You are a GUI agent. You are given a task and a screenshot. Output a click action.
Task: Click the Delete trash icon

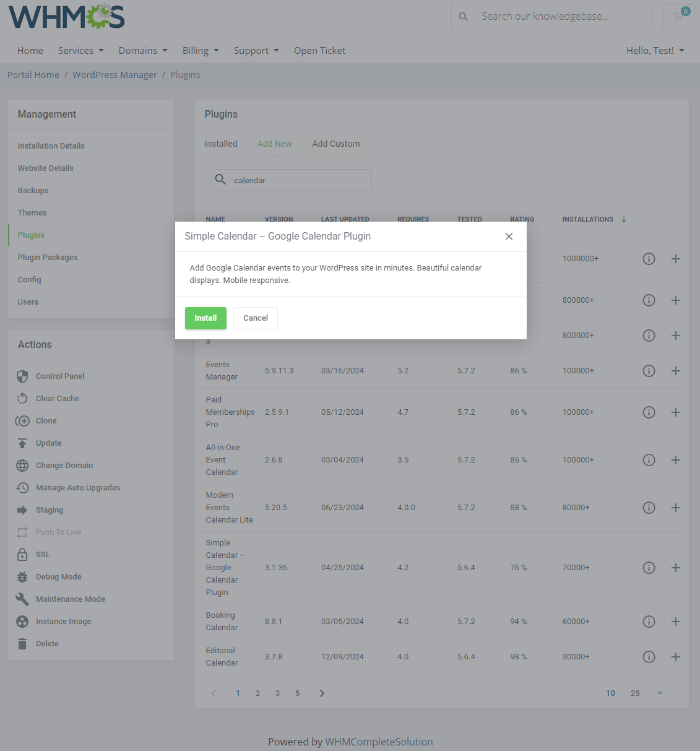pyautogui.click(x=22, y=643)
